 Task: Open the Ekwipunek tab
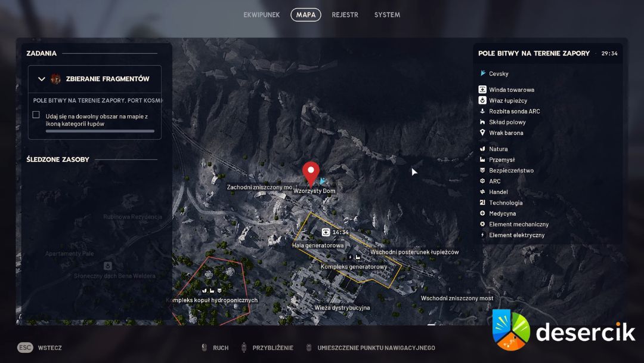(261, 15)
